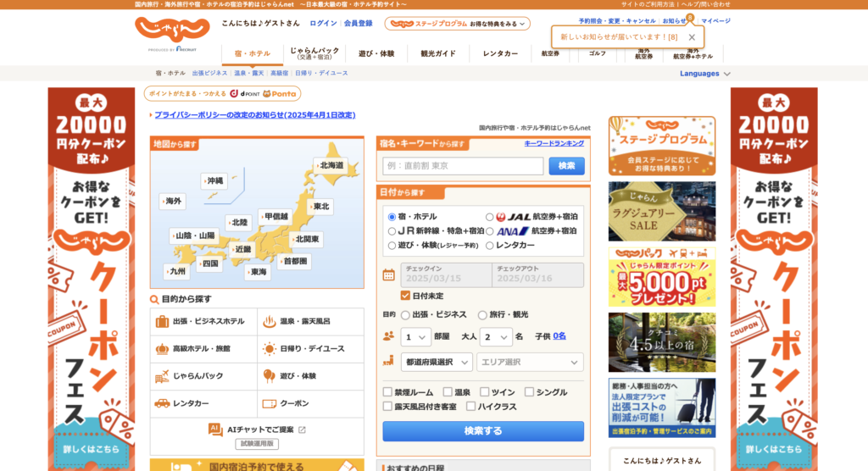Click the magnifier icon next to 目的から探す
This screenshot has height=471, width=868.
point(154,299)
